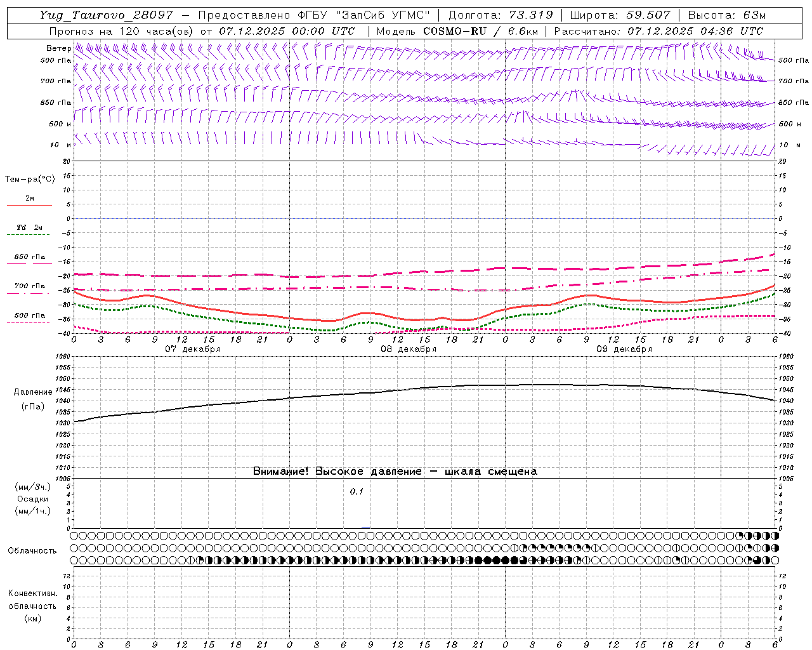Click the station name Yug_Taurovo_28097
Image resolution: width=812 pixels, height=650 pixels.
point(106,15)
